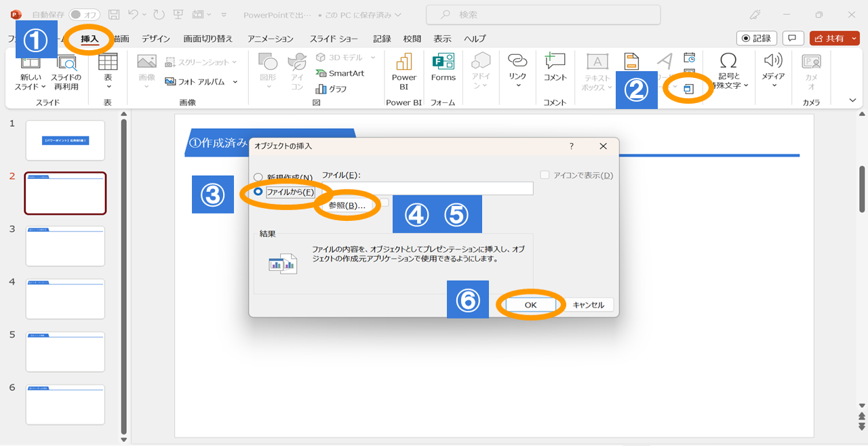Open the 校閲 (Review) tab
Image resolution: width=868 pixels, height=446 pixels.
pyautogui.click(x=412, y=39)
